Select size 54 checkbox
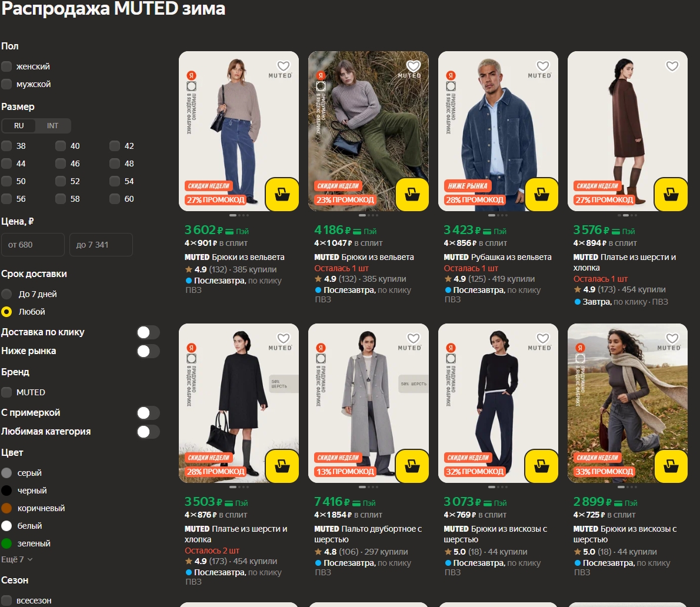The width and height of the screenshot is (700, 607). (x=115, y=181)
